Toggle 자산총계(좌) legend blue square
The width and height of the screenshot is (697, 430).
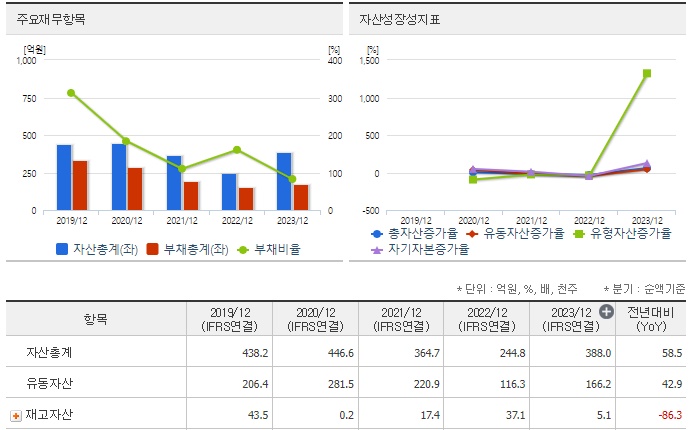tap(62, 249)
